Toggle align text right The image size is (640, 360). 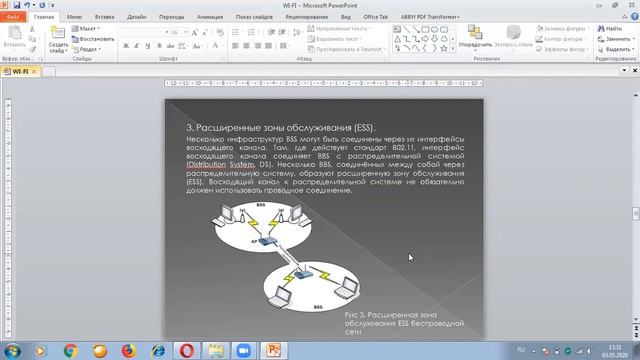point(258,46)
